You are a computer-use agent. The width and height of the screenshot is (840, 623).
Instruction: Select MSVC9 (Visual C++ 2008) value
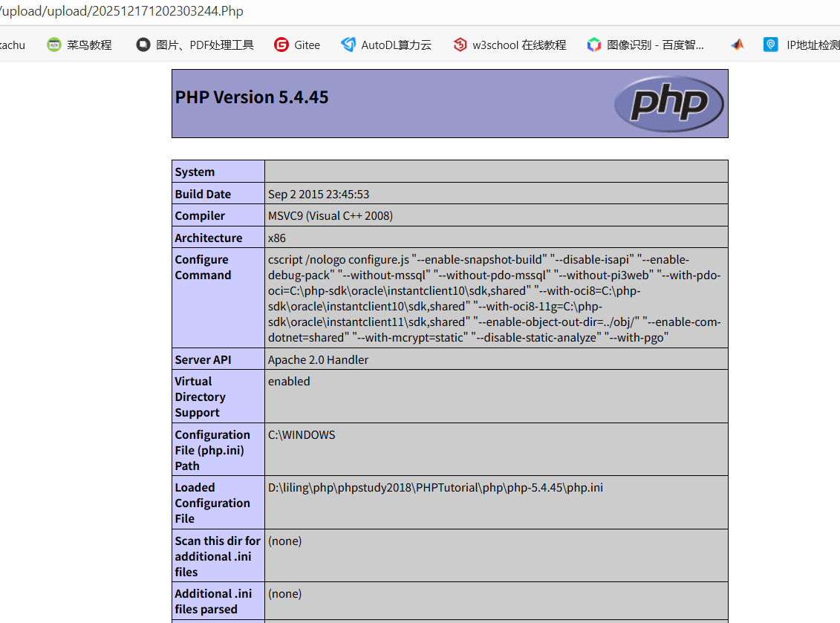[x=330, y=215]
